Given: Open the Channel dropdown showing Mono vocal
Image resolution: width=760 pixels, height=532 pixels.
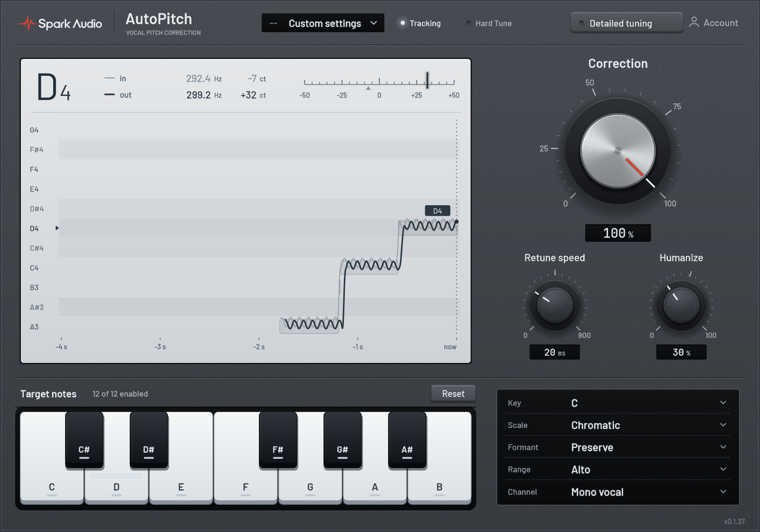Looking at the screenshot, I should click(617, 492).
